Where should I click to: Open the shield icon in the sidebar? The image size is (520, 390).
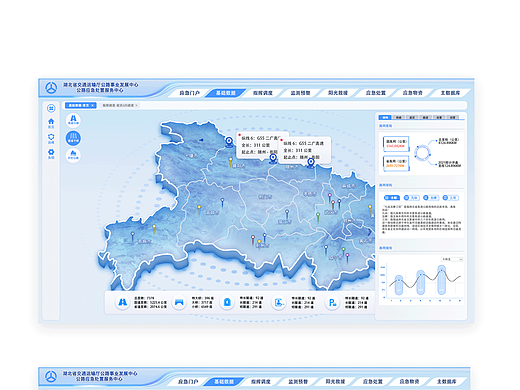[x=51, y=138]
